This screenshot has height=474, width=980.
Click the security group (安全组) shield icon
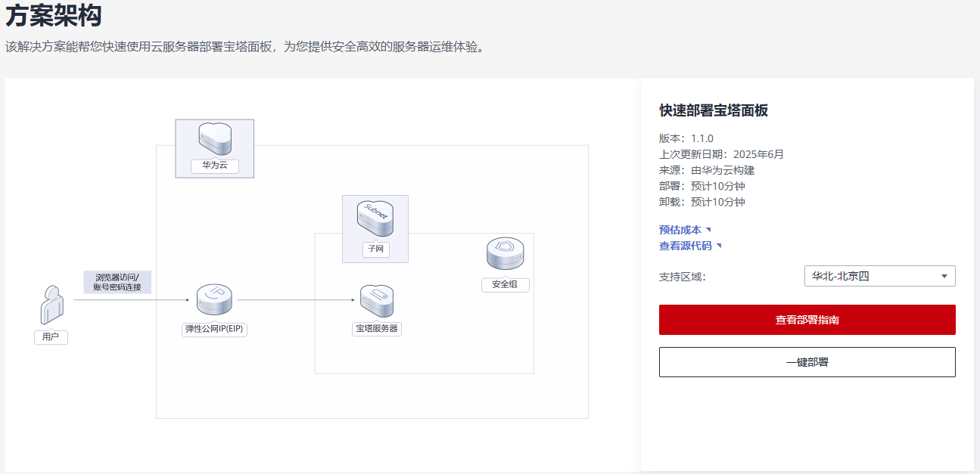(x=506, y=256)
